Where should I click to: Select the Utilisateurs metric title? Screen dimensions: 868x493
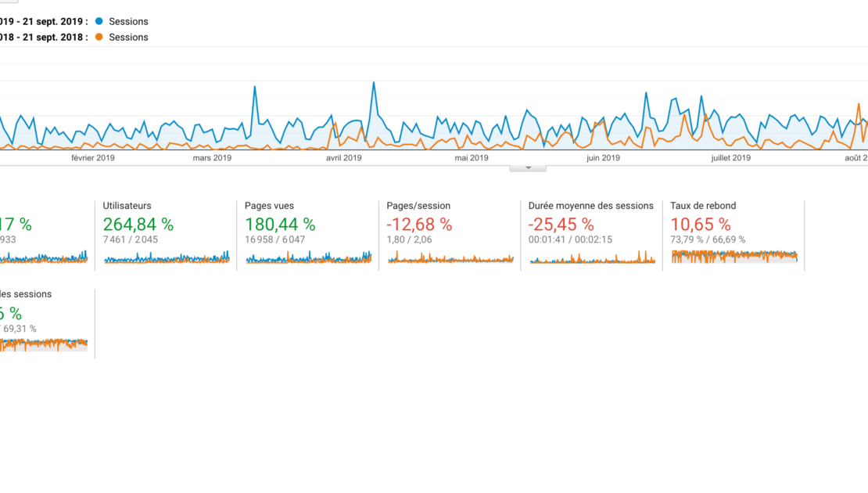127,206
